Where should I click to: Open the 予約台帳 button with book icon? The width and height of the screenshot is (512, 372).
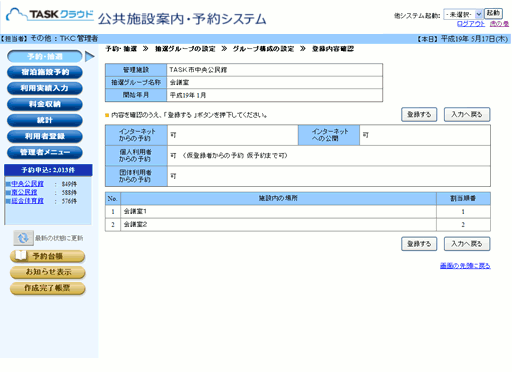pos(47,256)
